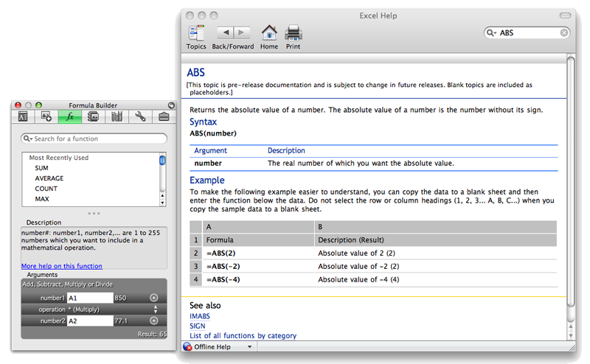Screen dimensions: 590x364
Task: Open List of all functions by category
Action: point(243,335)
